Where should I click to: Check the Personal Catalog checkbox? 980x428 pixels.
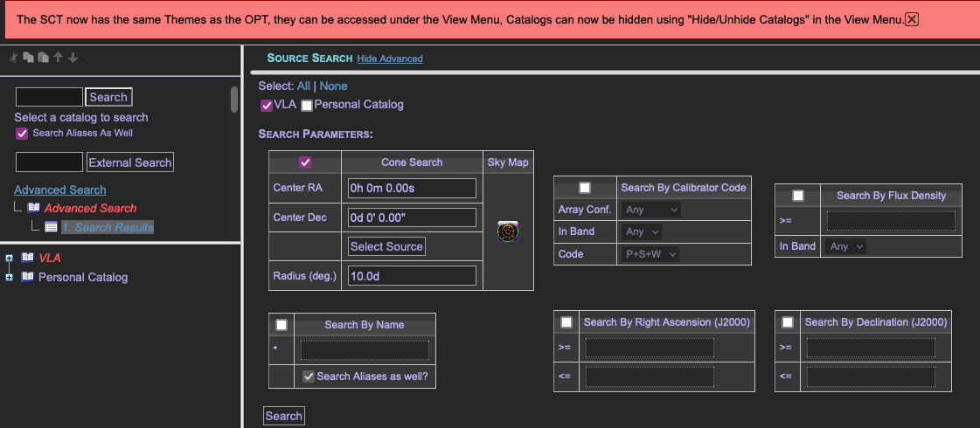click(x=307, y=106)
